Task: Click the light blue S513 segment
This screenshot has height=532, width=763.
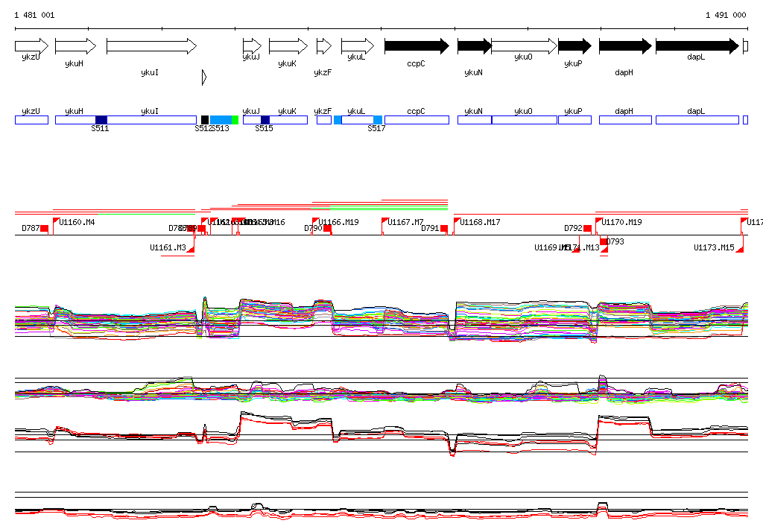Action: (x=221, y=120)
